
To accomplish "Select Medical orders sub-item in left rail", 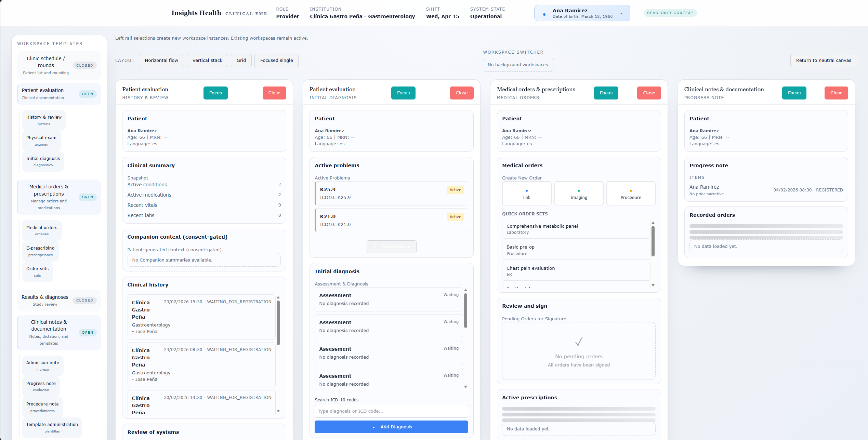I will (x=42, y=230).
